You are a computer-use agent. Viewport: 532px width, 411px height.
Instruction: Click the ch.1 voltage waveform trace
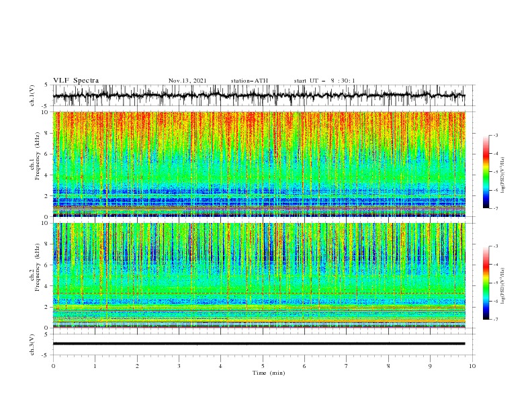tap(259, 95)
